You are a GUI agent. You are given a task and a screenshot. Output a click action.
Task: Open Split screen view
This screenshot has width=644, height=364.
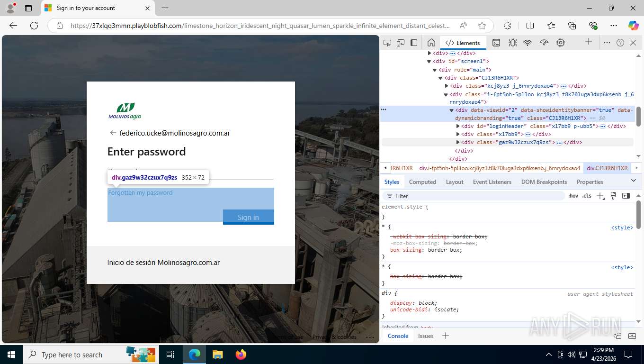[530, 26]
